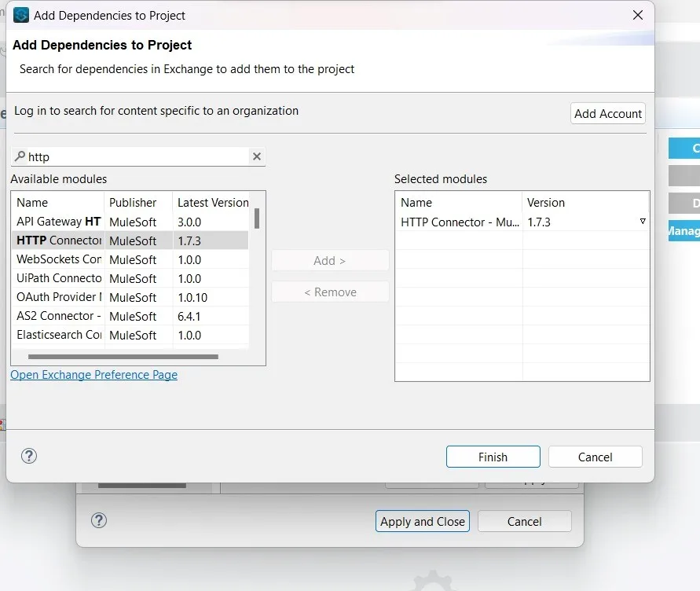Click the MuleSoft publisher cell for Elasticsearch
The height and width of the screenshot is (591, 700).
click(133, 335)
